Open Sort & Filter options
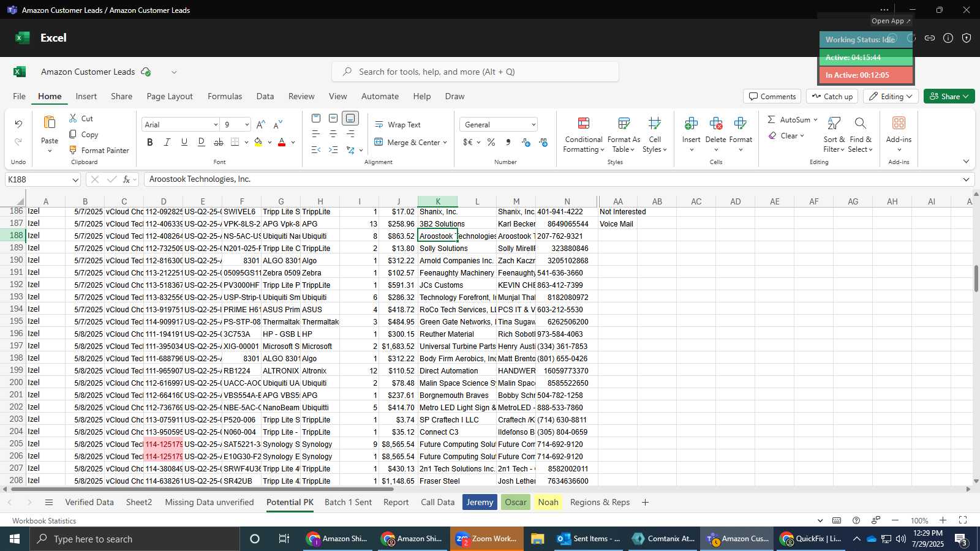Viewport: 980px width, 551px height. click(834, 135)
